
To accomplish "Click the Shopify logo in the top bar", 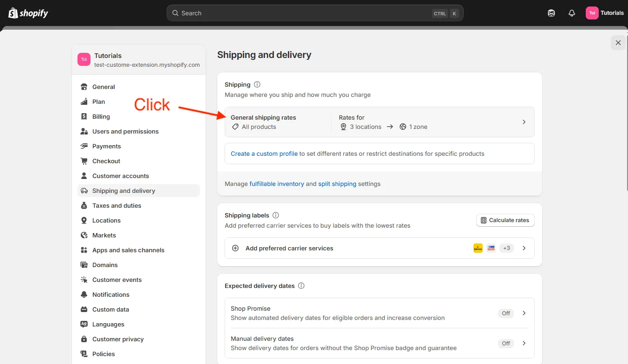I will pyautogui.click(x=28, y=13).
